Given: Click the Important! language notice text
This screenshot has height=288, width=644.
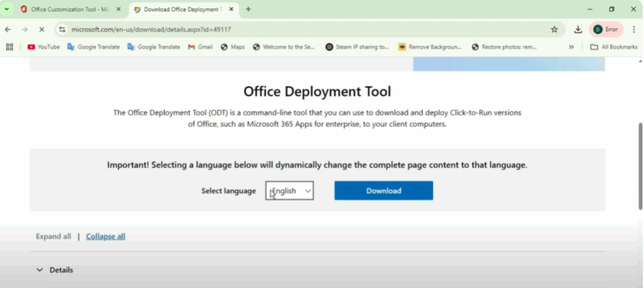Looking at the screenshot, I should pyautogui.click(x=317, y=165).
